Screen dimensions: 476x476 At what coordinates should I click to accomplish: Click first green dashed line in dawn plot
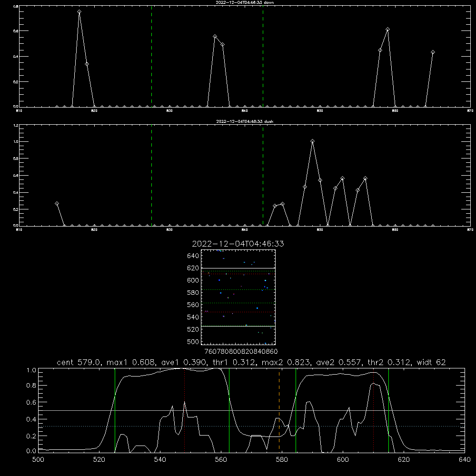tap(151, 56)
